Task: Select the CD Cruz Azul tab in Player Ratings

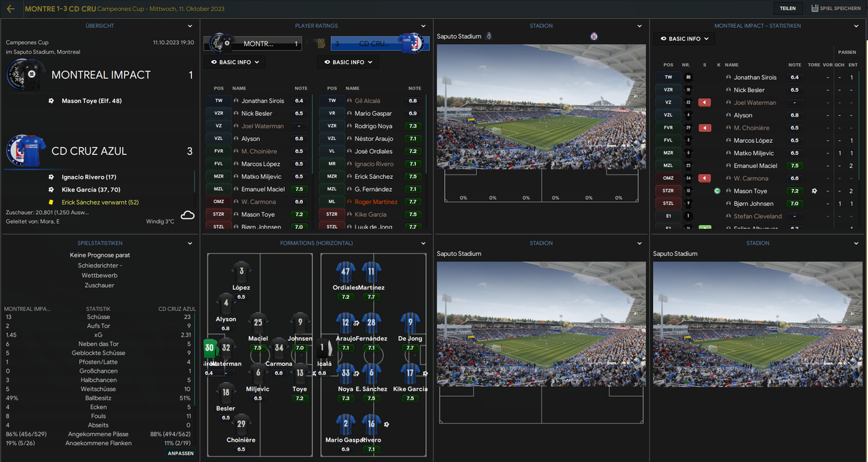Action: tap(379, 43)
